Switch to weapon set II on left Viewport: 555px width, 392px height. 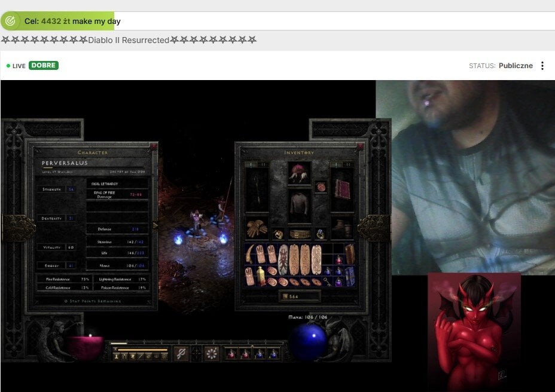point(264,164)
